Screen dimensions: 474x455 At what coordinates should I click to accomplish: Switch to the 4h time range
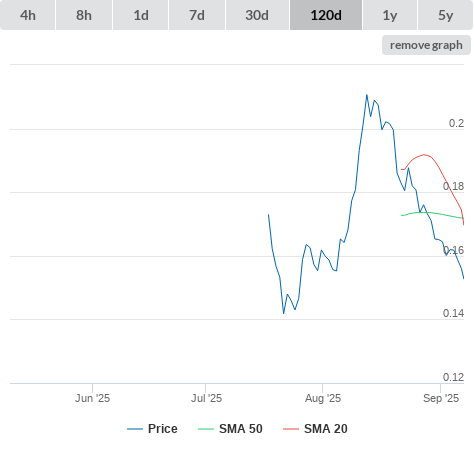pyautogui.click(x=28, y=15)
